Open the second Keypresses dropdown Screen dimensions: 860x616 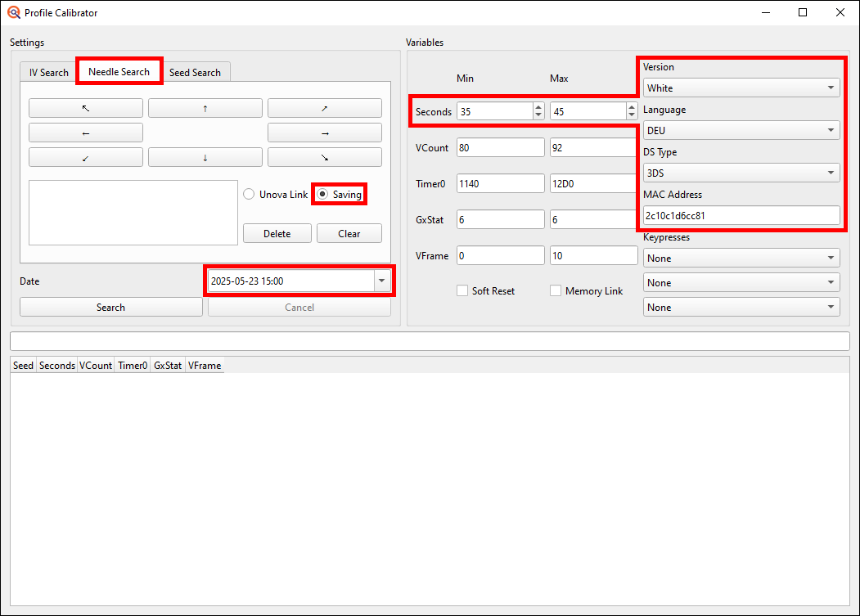coord(741,282)
